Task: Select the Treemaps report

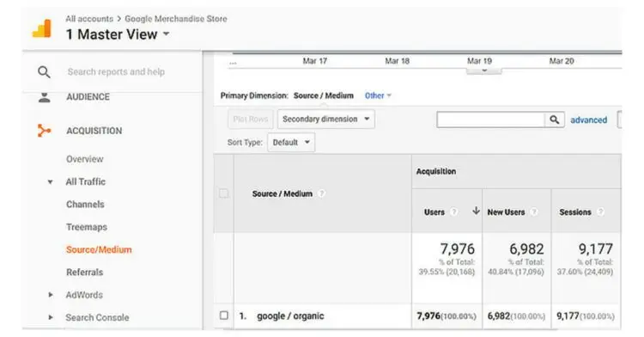Action: (x=87, y=227)
